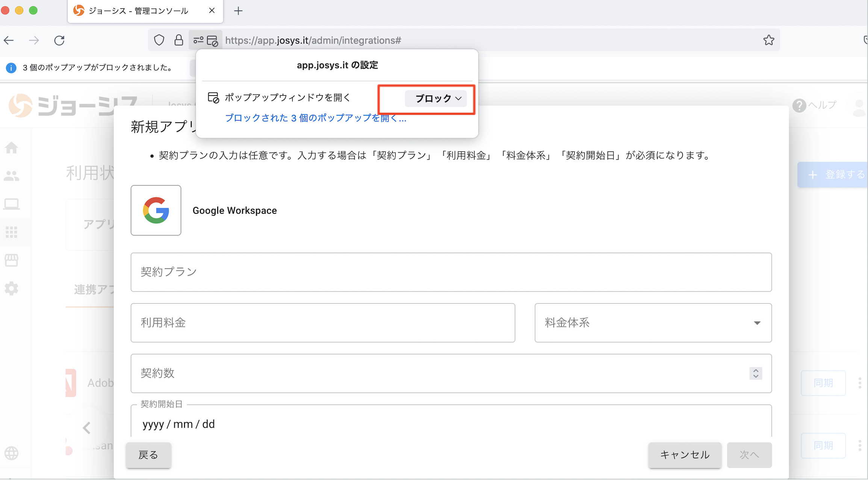Reload the page
The height and width of the screenshot is (480, 868).
(59, 40)
